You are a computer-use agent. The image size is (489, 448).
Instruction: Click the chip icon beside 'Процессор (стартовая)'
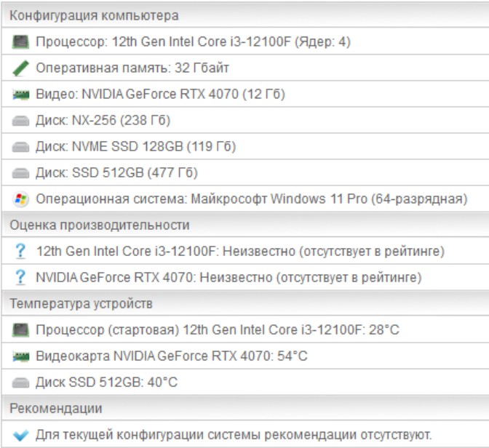click(x=20, y=330)
